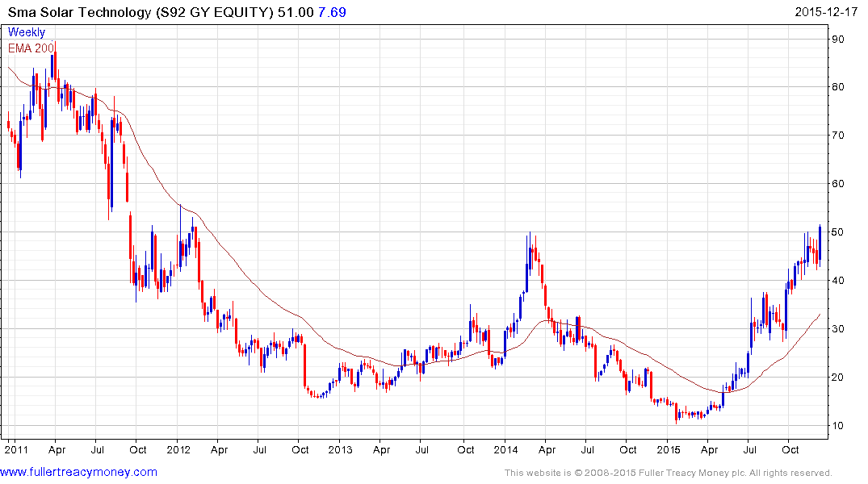
Task: Select the 2013 label on time axis
Action: [x=340, y=449]
